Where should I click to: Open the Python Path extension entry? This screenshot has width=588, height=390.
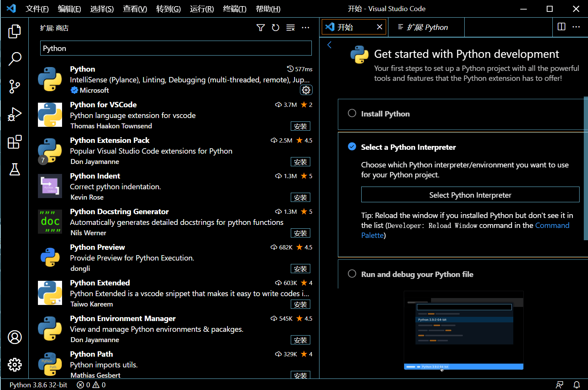[x=175, y=364]
